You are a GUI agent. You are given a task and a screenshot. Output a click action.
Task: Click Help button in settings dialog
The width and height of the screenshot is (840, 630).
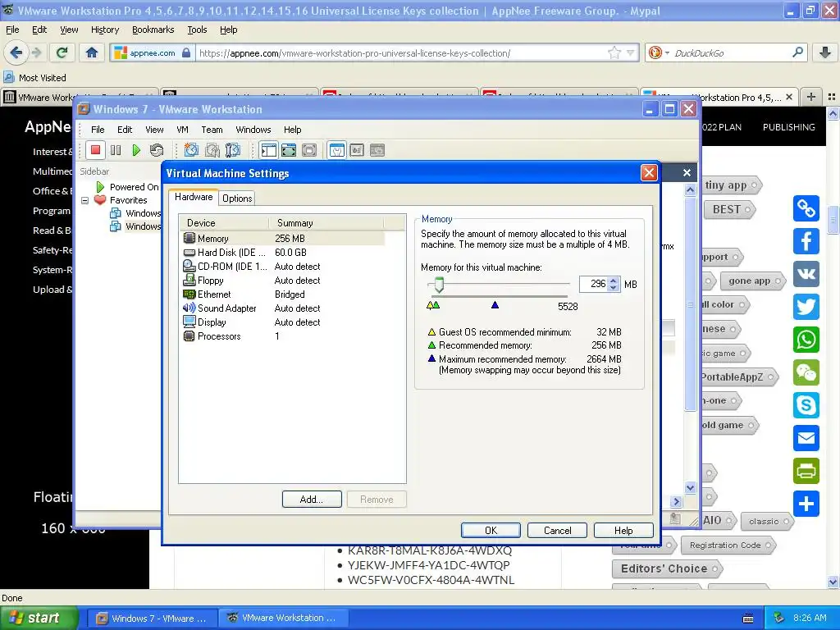coord(623,531)
